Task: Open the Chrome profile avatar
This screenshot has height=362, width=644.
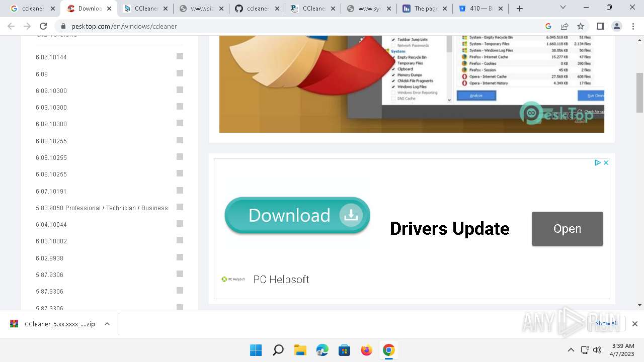Action: (617, 26)
